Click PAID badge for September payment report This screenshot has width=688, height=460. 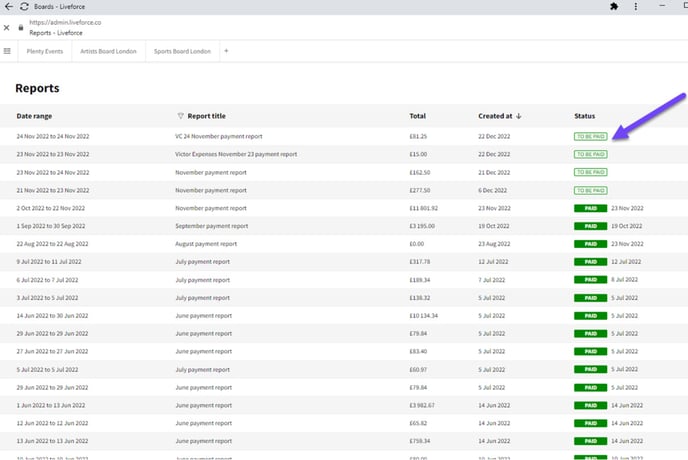[x=591, y=226]
